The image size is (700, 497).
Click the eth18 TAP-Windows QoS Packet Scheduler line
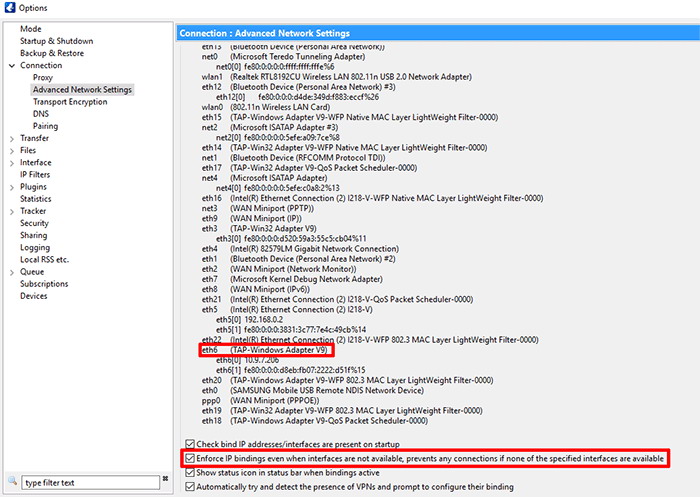[315, 421]
